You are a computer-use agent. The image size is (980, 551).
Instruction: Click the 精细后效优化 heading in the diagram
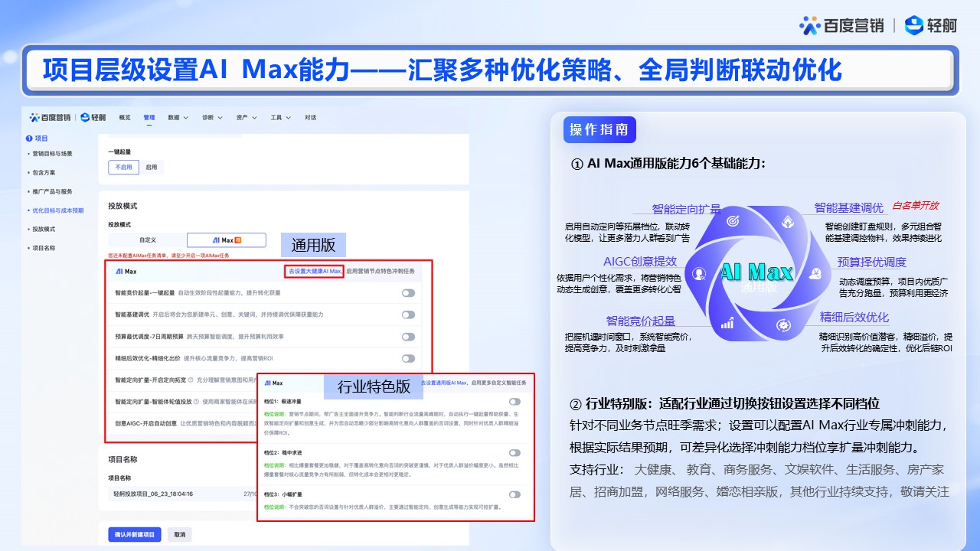click(854, 318)
